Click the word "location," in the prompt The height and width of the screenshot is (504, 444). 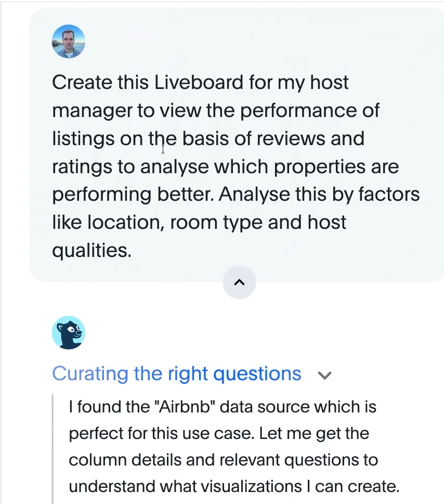click(122, 223)
